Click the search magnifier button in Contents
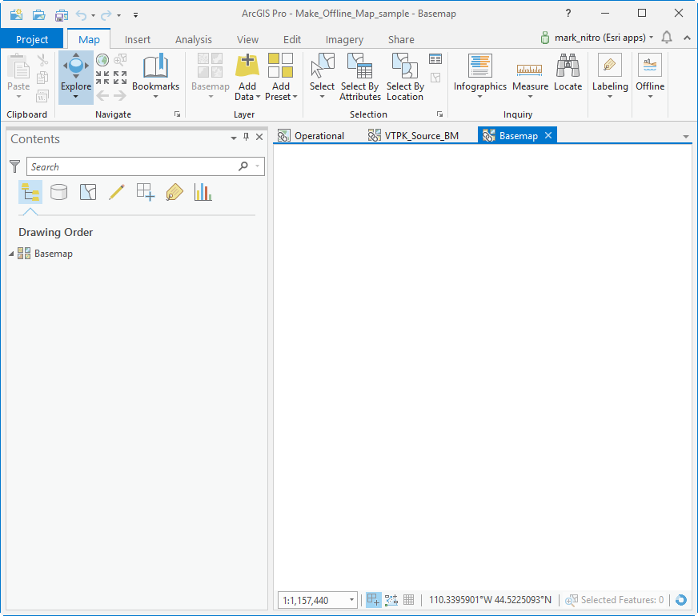The width and height of the screenshot is (698, 616). (x=243, y=166)
